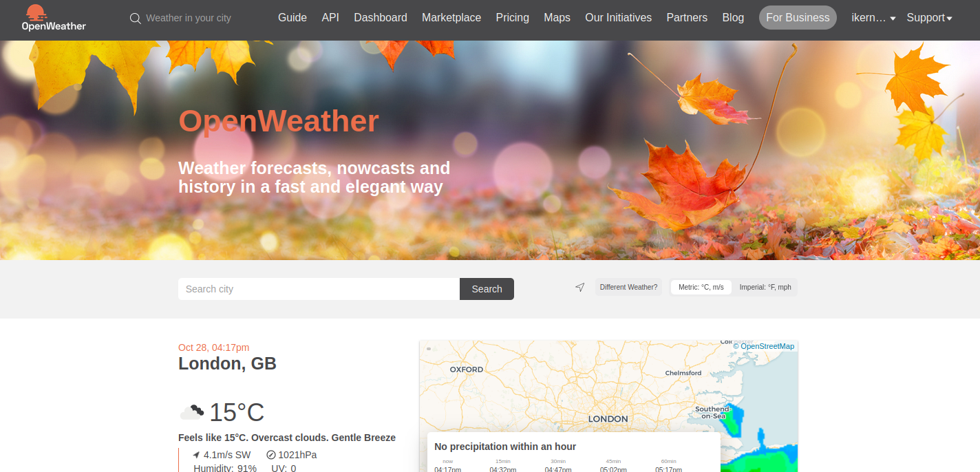This screenshot has width=980, height=472.
Task: Open the Different Weather? feedback option
Action: 628,288
